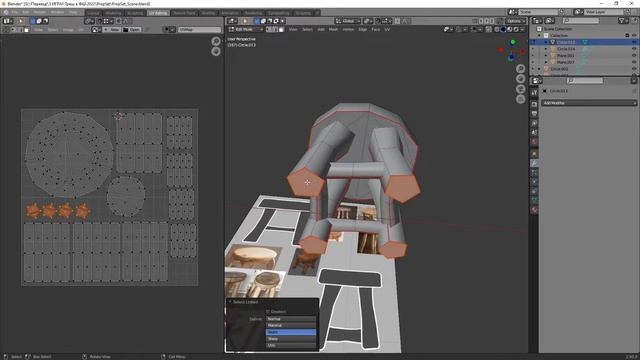Image resolution: width=640 pixels, height=360 pixels.
Task: Toggle Normal delimit option
Action: coord(291,319)
